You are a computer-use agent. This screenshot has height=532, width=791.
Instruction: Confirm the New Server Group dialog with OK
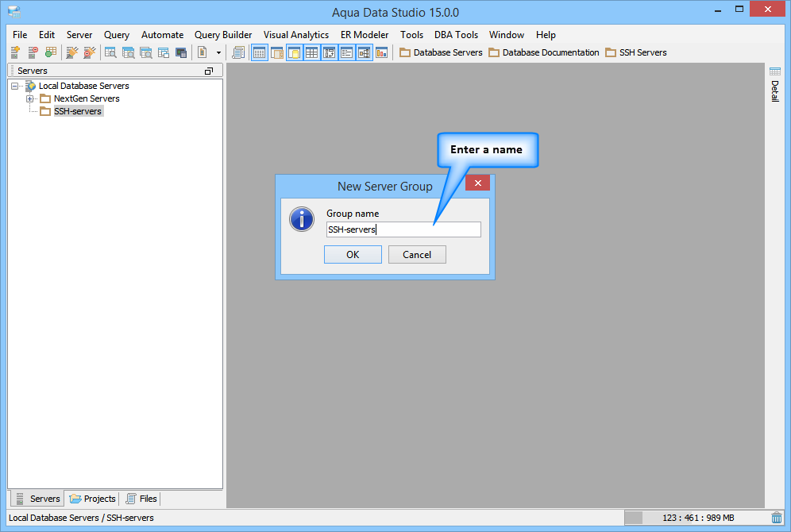(x=353, y=255)
